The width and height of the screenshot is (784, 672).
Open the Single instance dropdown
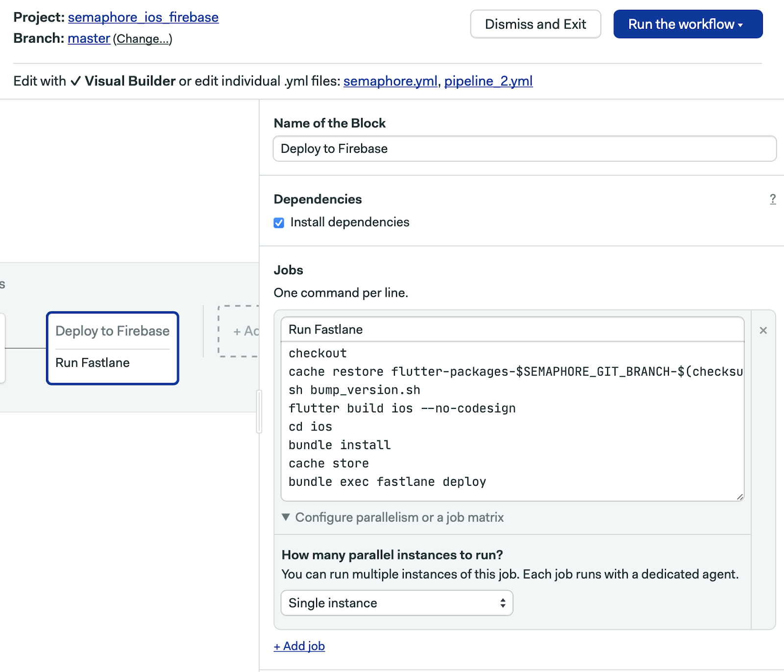397,603
